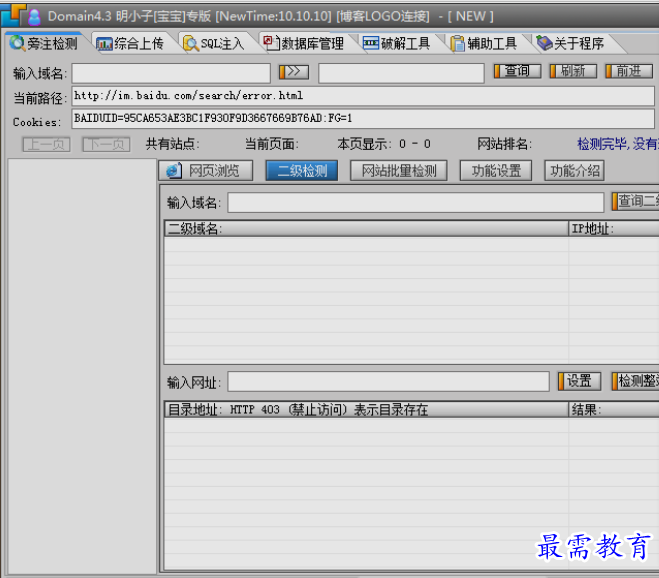Click the 结果 column header
The width and height of the screenshot is (659, 578).
(x=614, y=409)
